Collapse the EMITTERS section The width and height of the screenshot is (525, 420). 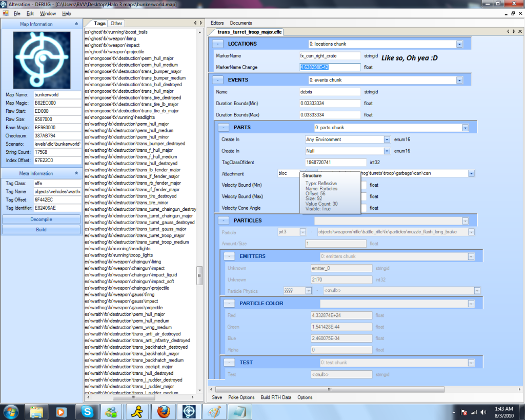tap(229, 256)
